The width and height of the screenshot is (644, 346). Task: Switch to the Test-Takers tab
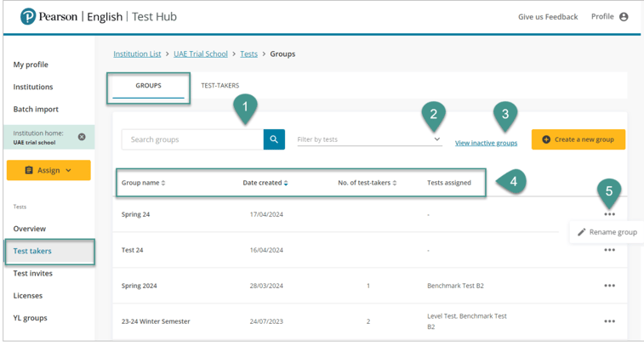tap(219, 86)
